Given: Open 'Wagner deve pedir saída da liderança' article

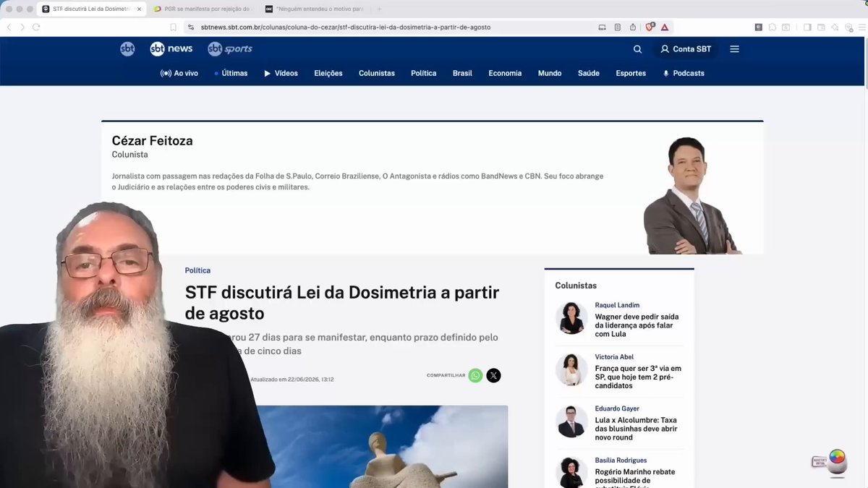Looking at the screenshot, I should point(637,325).
